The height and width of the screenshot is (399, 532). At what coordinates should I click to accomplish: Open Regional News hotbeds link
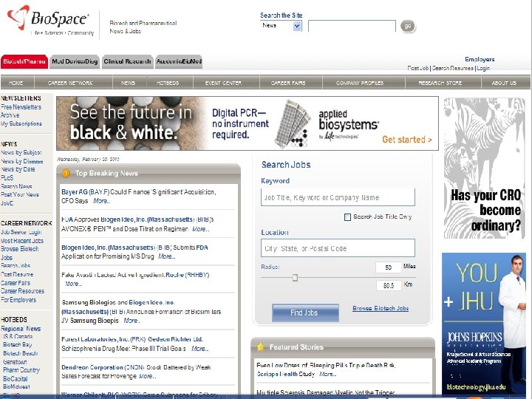coord(21,328)
